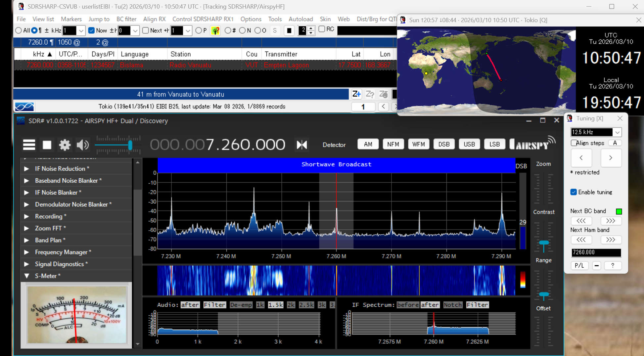Screen dimensions: 644x356
Task: Open the 12.5 kHz step dropdown
Action: click(617, 132)
